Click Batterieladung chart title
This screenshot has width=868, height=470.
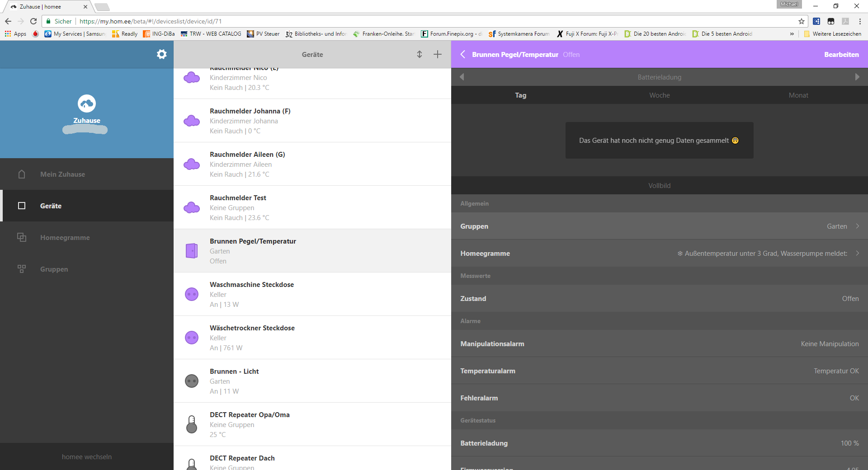(660, 77)
